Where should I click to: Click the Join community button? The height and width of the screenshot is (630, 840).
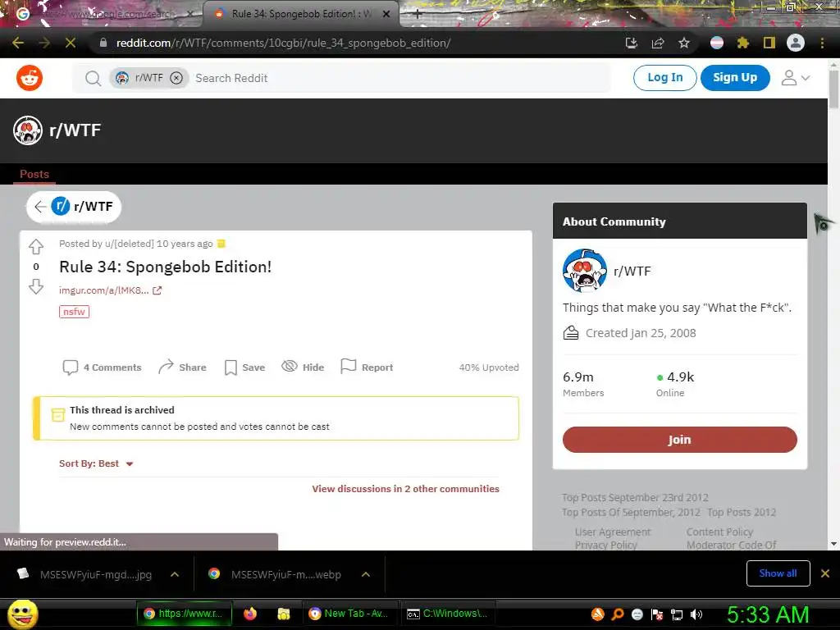[679, 440]
